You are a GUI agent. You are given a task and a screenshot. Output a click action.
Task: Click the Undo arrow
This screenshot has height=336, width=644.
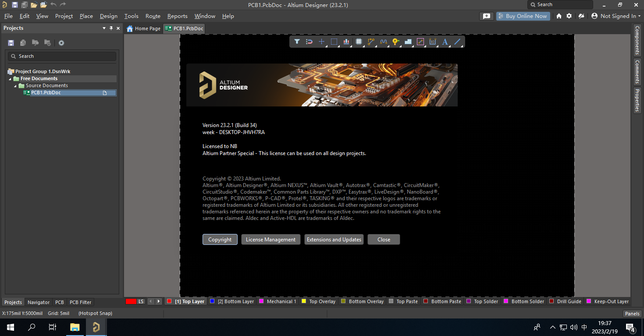pyautogui.click(x=53, y=4)
